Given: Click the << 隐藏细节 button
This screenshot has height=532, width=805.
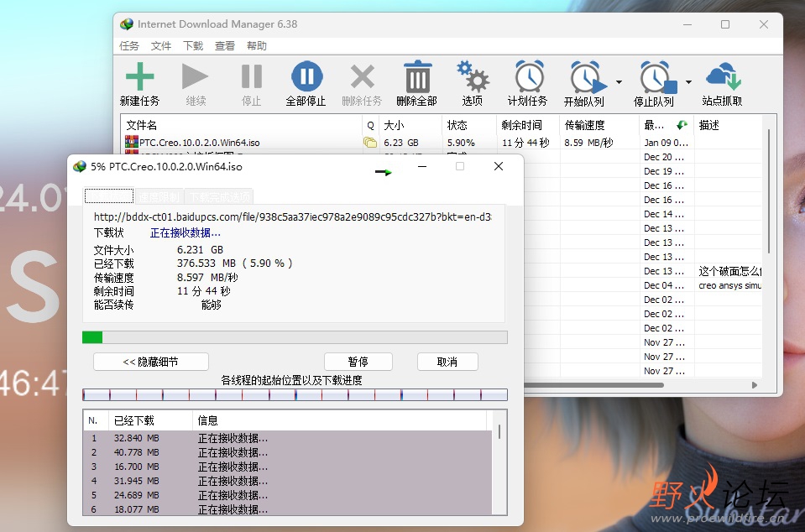Looking at the screenshot, I should tap(151, 362).
